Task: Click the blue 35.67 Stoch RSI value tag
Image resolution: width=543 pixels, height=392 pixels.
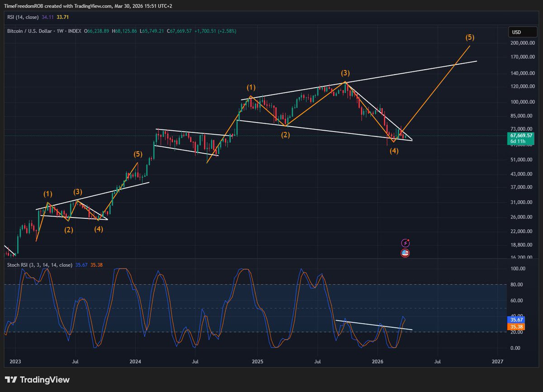Action: tap(517, 319)
